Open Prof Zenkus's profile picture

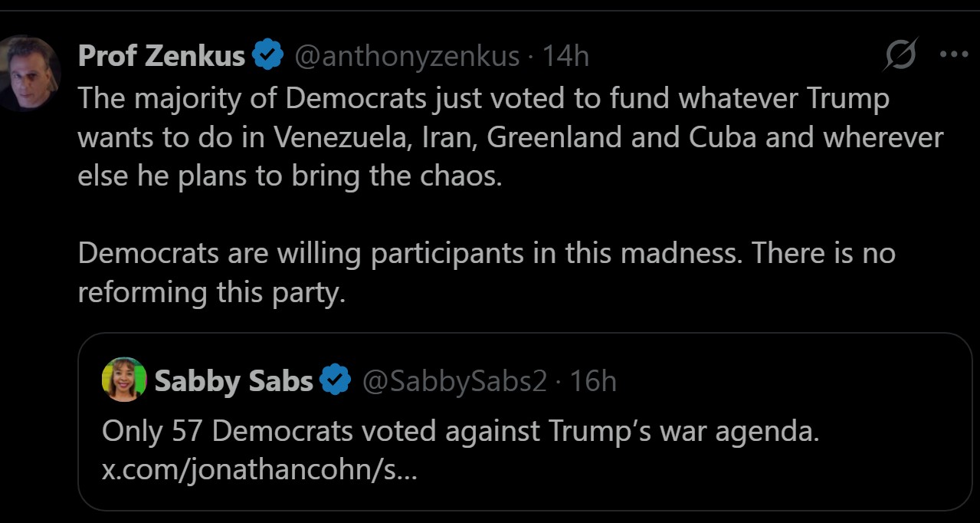(29, 74)
